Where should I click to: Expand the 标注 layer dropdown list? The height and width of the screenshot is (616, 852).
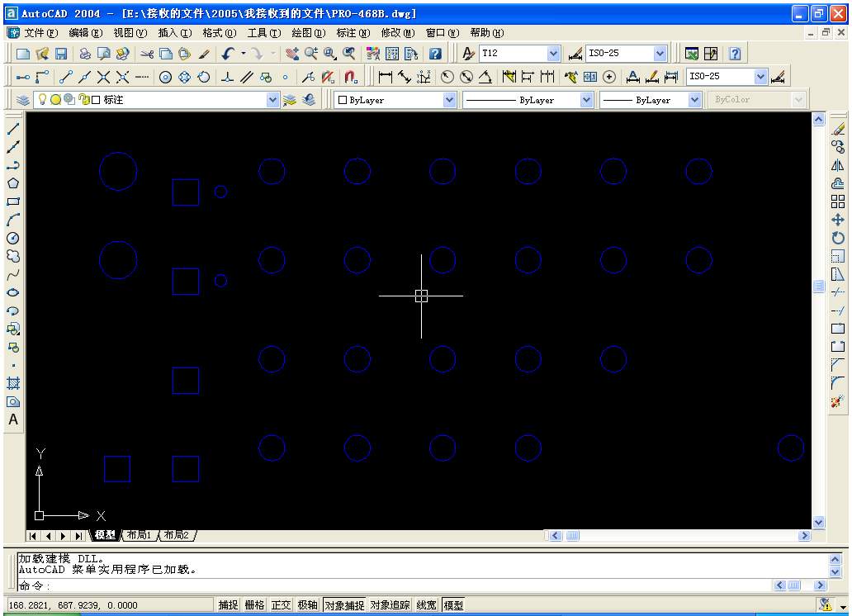(x=272, y=100)
